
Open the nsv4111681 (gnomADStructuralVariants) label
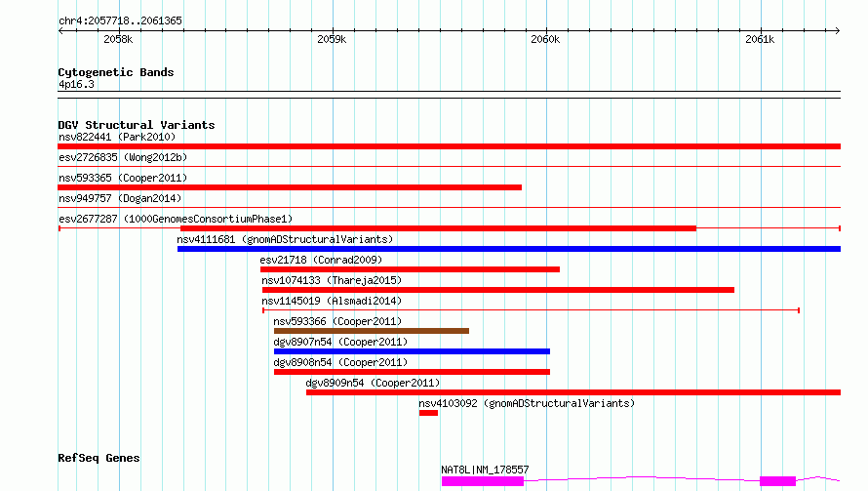coord(285,239)
